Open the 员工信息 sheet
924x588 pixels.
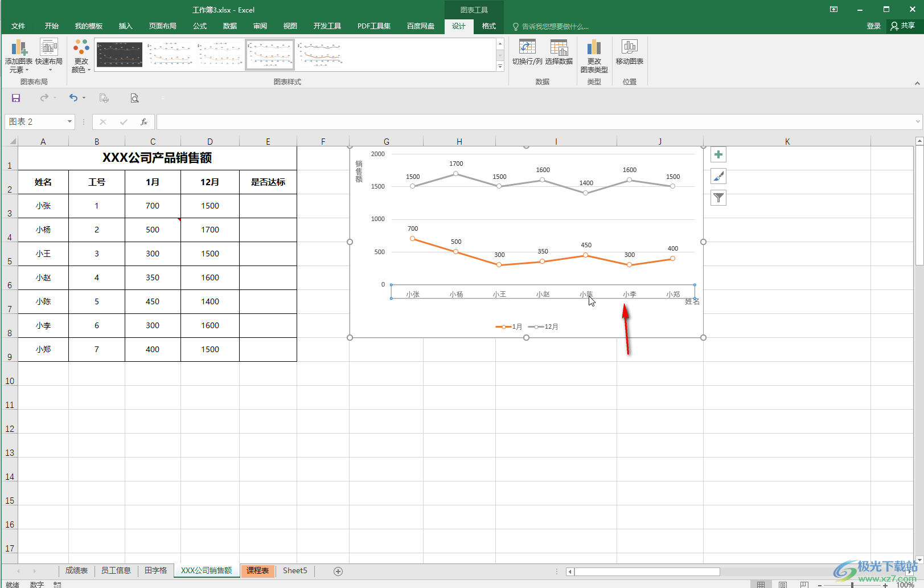tap(116, 570)
